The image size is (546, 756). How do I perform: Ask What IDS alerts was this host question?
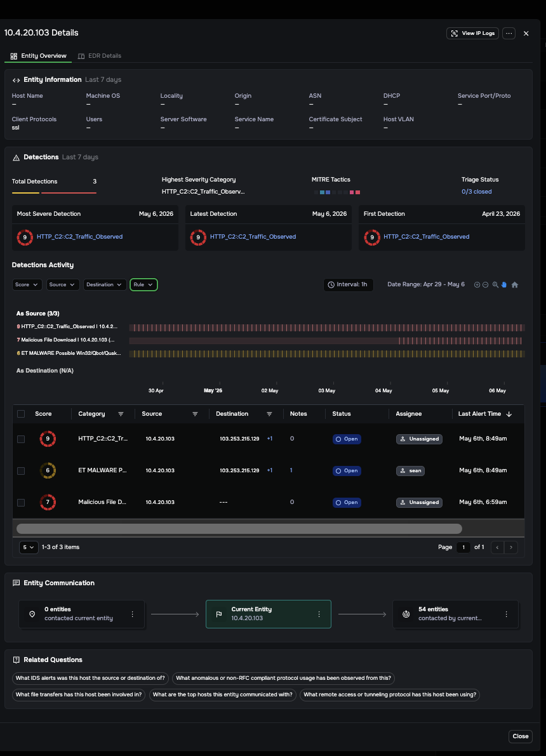(90, 679)
